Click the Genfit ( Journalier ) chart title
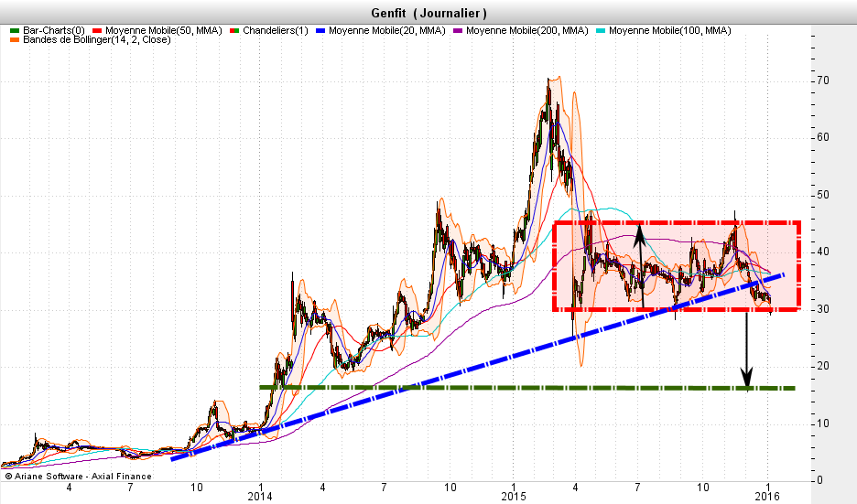The width and height of the screenshot is (857, 504). click(428, 13)
